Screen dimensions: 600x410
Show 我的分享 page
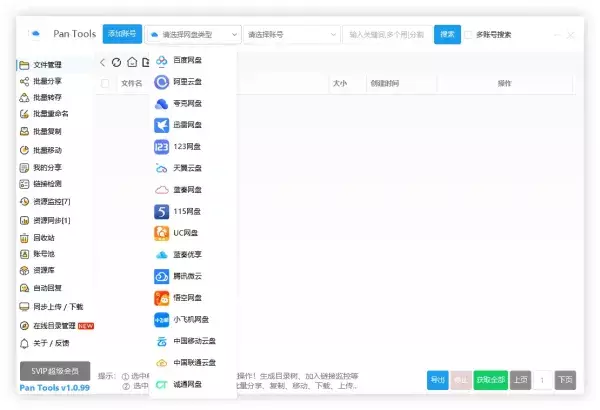(40, 168)
